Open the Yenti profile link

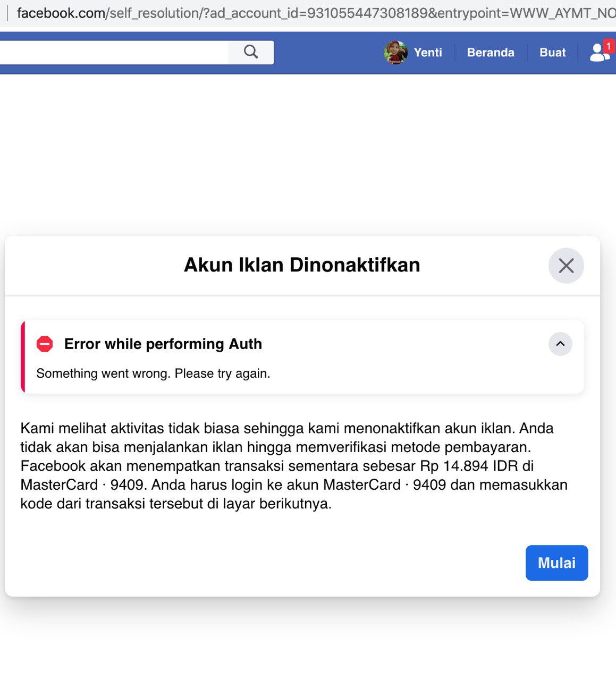pyautogui.click(x=428, y=53)
